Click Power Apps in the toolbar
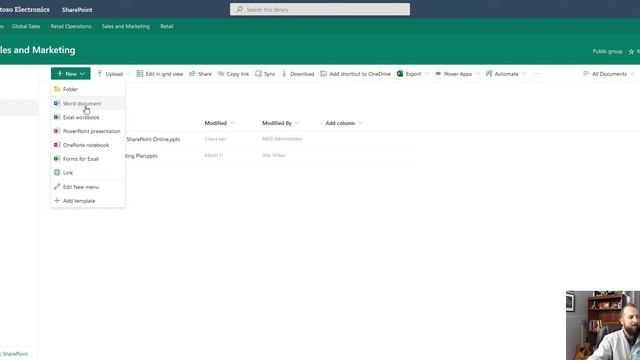 coord(457,74)
